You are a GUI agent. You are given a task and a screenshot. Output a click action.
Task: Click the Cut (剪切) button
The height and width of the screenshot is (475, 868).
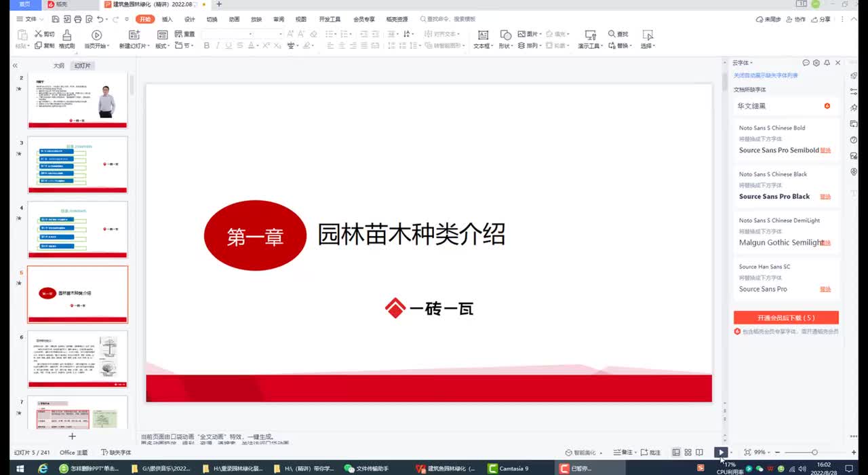coord(45,34)
